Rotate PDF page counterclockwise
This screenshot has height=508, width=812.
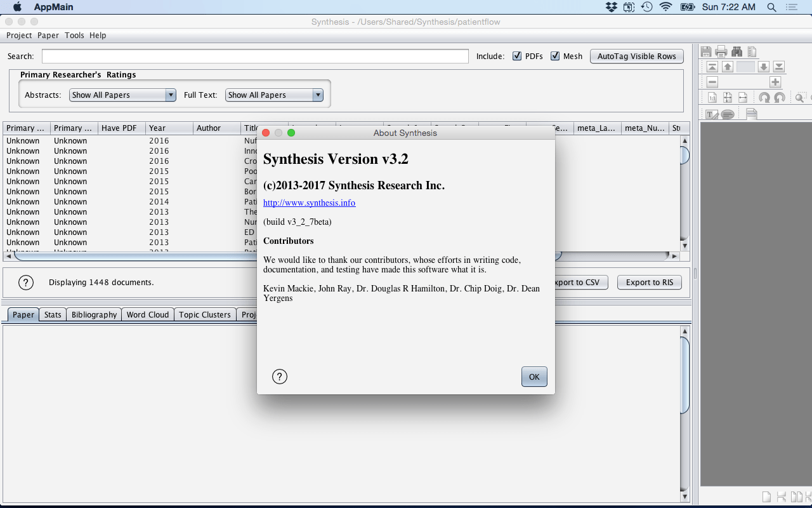click(780, 97)
